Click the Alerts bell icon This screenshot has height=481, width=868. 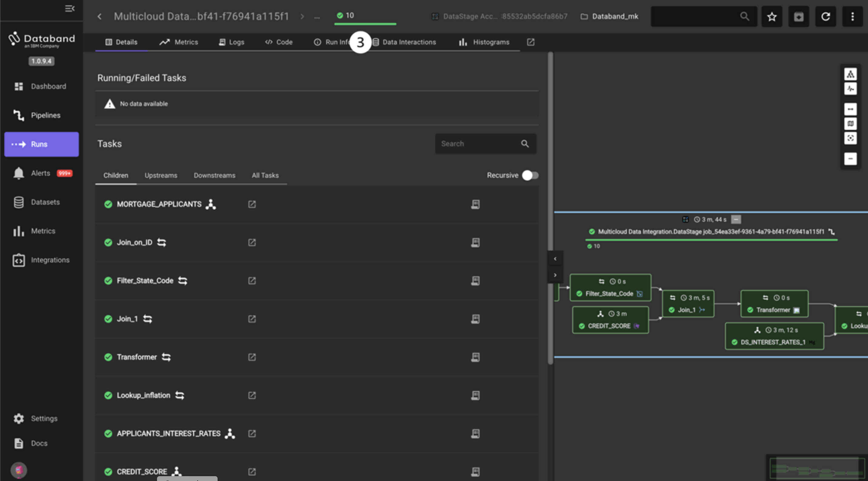click(17, 172)
